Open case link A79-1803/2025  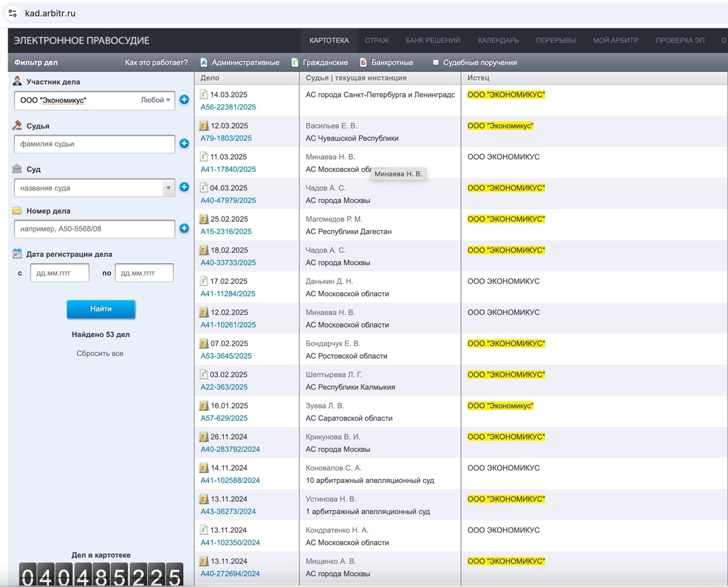pos(226,138)
